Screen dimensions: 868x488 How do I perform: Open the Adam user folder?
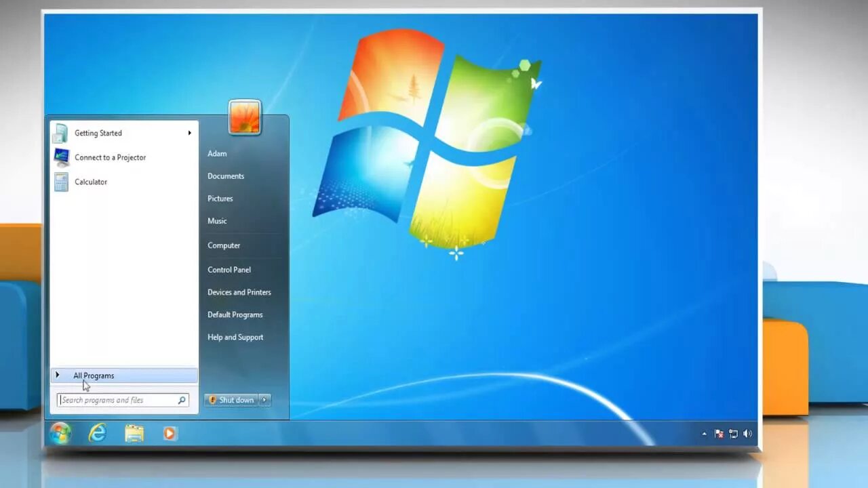[x=217, y=153]
